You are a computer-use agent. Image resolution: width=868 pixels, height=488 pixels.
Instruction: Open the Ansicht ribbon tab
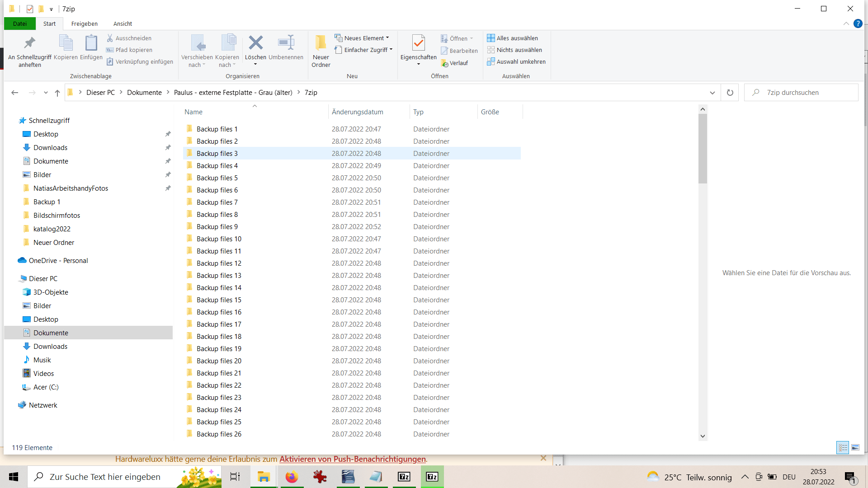(x=123, y=23)
